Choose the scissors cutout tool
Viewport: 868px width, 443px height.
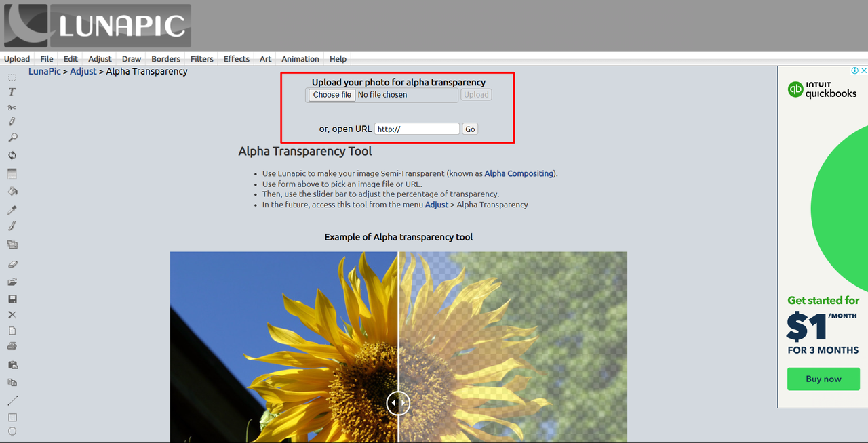click(x=12, y=108)
